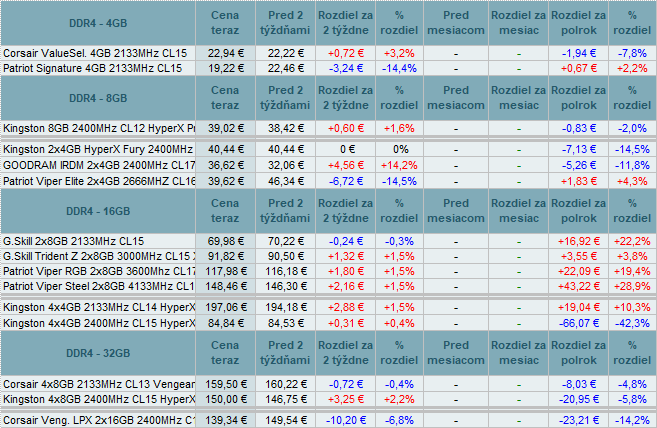The height and width of the screenshot is (428, 657).
Task: Click the percent difference +14,2%
Action: pos(399,165)
